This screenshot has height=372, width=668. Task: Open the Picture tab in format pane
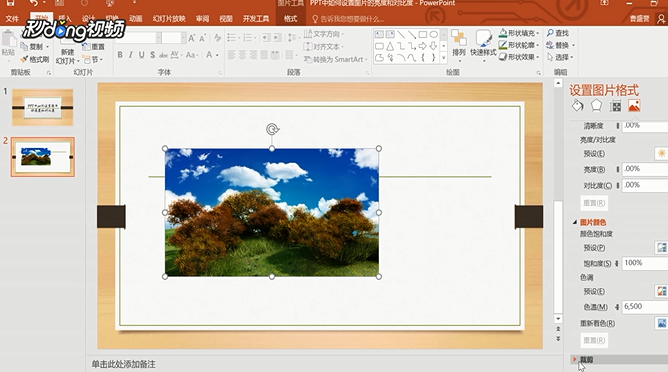634,105
